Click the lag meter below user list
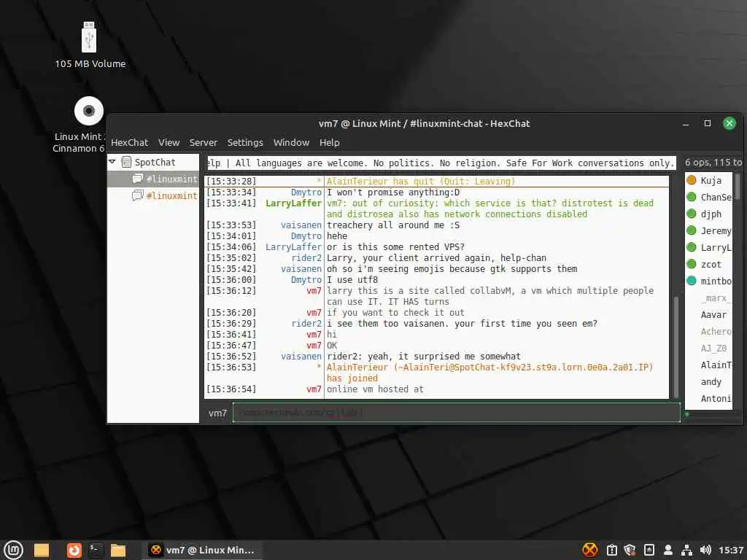Image resolution: width=747 pixels, height=560 pixels. [x=712, y=414]
